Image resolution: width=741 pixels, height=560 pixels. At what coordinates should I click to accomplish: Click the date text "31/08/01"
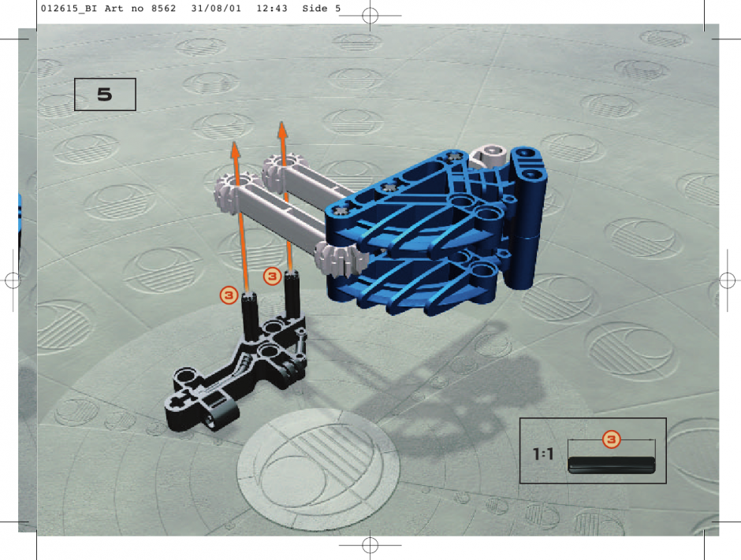tap(216, 9)
